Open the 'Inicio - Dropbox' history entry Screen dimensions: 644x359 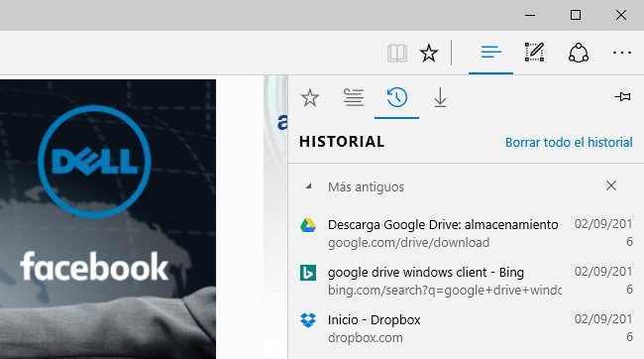pyautogui.click(x=467, y=328)
